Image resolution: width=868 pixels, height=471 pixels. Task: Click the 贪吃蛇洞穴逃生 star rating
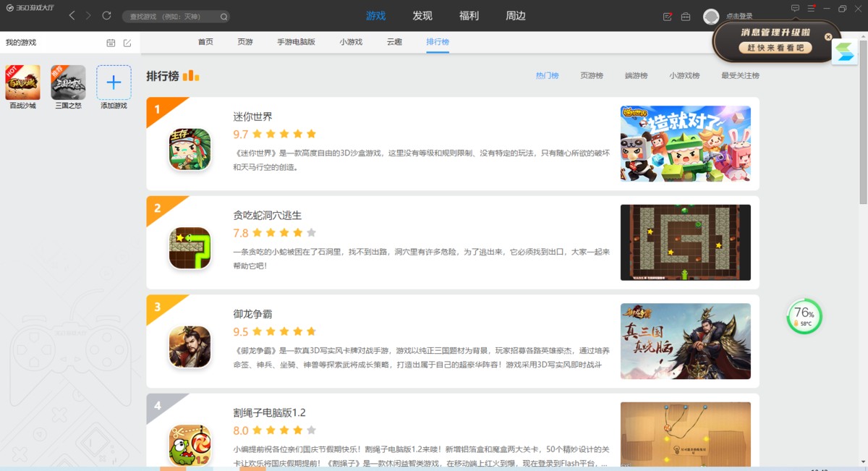coord(284,233)
